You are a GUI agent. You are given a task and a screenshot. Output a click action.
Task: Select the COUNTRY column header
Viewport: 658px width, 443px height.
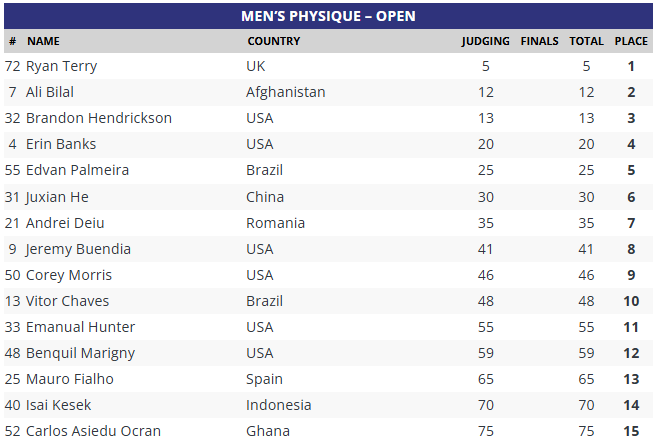pos(273,42)
